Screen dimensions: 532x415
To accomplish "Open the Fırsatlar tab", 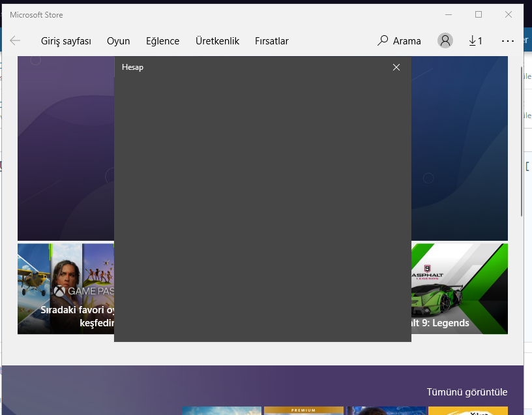I will click(271, 41).
